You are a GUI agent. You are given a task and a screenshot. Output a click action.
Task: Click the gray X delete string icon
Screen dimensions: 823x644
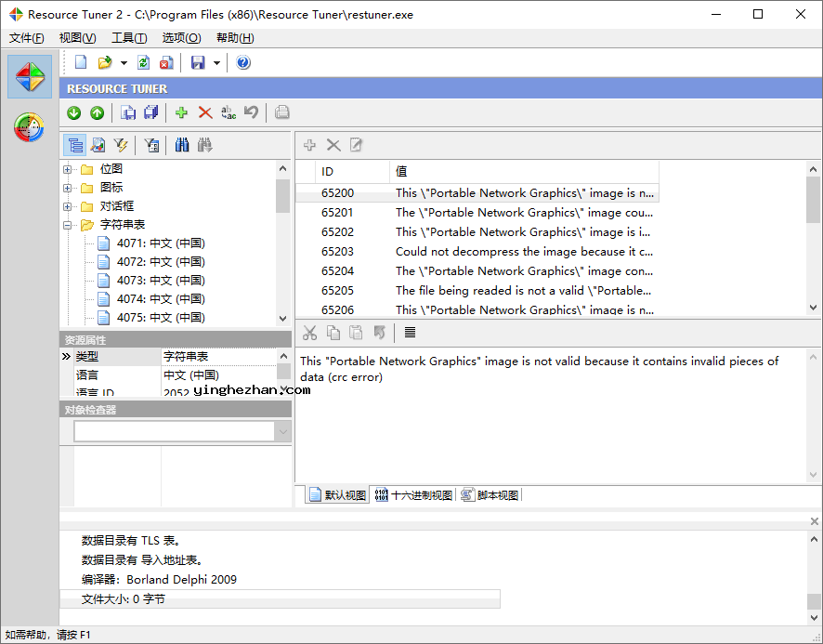point(333,145)
